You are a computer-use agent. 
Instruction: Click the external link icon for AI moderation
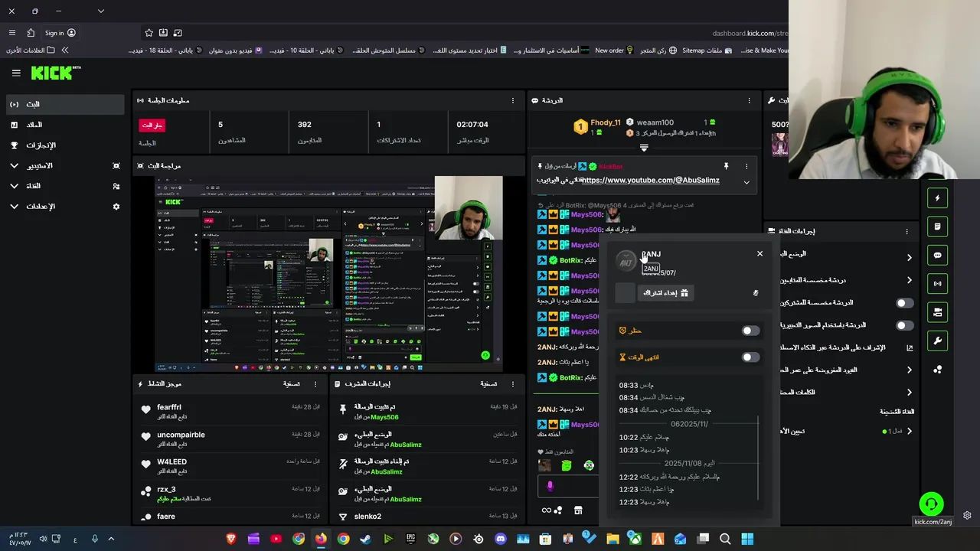[910, 347]
